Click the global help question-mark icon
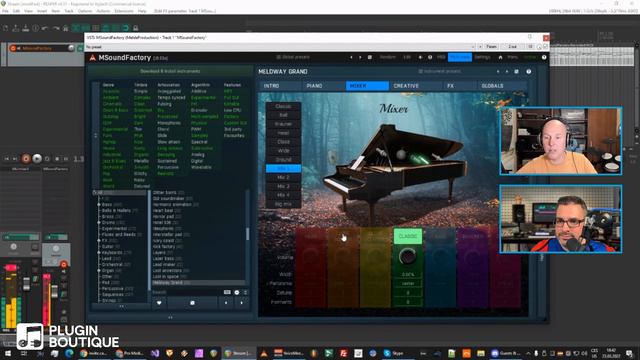The height and width of the screenshot is (360, 640). pyautogui.click(x=544, y=58)
